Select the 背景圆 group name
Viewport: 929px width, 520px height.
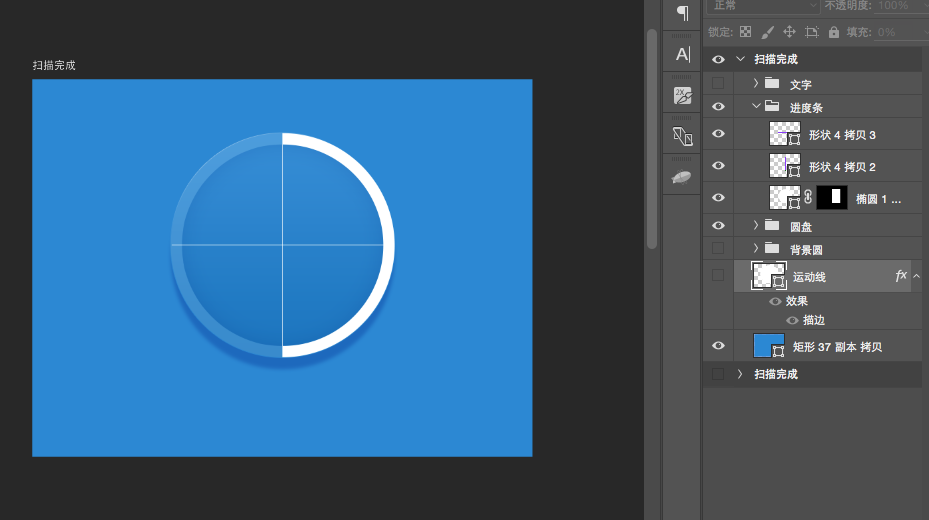coord(806,250)
